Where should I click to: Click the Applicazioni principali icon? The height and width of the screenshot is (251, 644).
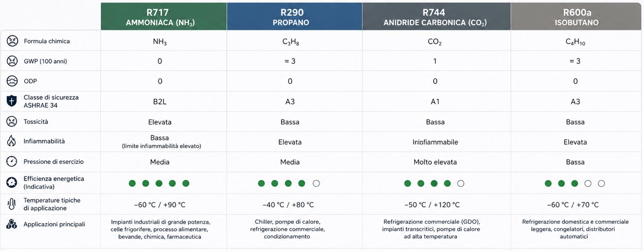pos(12,224)
